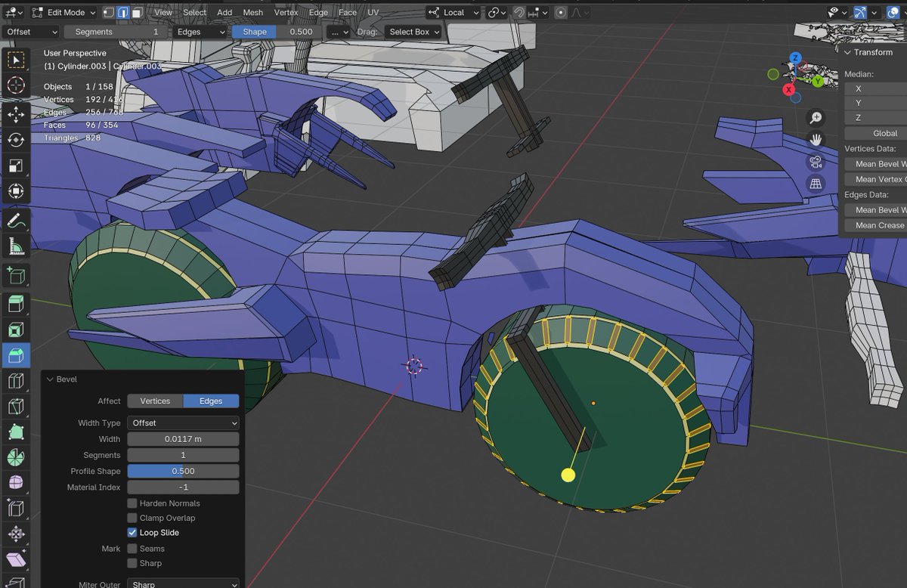Select the Loop Cut tool

click(16, 381)
